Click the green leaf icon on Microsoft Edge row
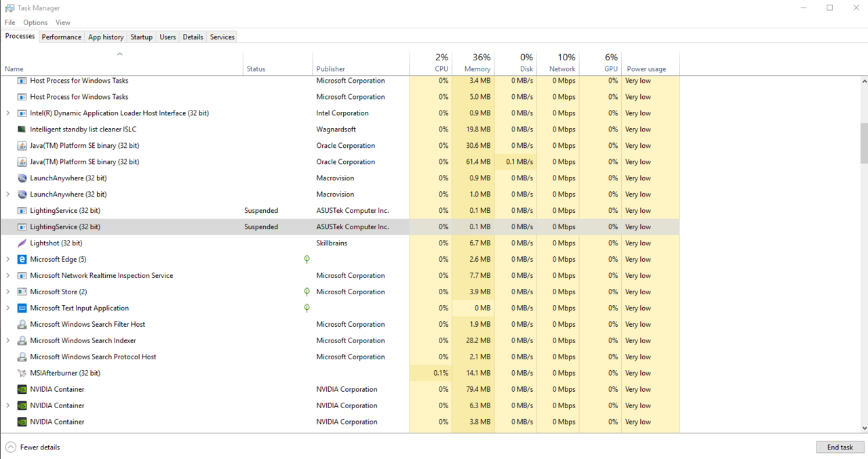The image size is (868, 459). [307, 260]
